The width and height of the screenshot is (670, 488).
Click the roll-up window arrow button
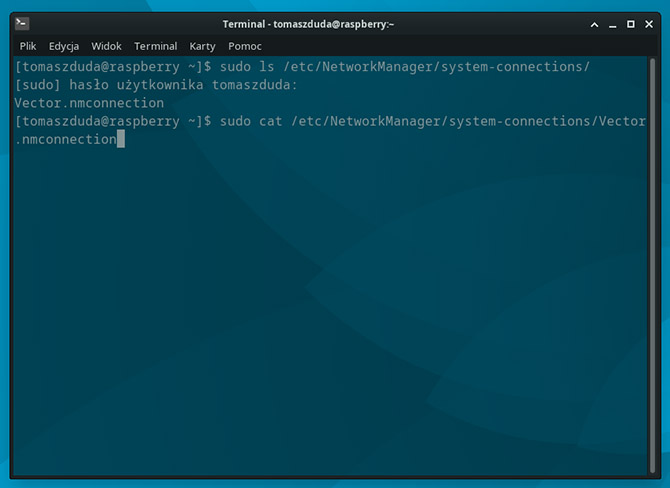point(594,25)
